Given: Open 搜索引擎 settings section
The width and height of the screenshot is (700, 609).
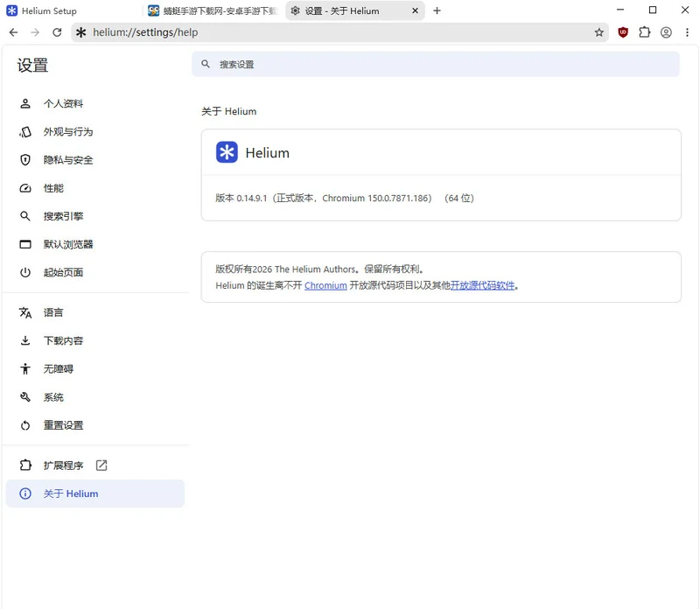Looking at the screenshot, I should (95, 216).
